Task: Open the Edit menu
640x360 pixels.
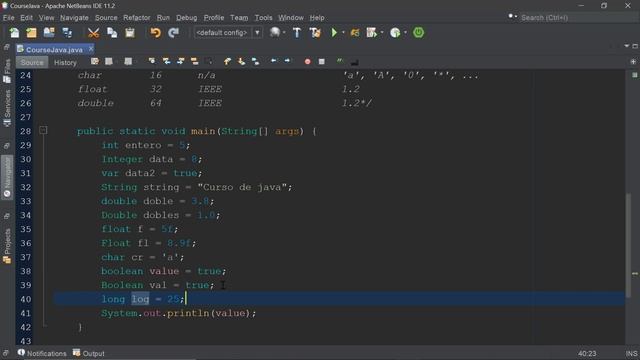Action: click(x=26, y=18)
